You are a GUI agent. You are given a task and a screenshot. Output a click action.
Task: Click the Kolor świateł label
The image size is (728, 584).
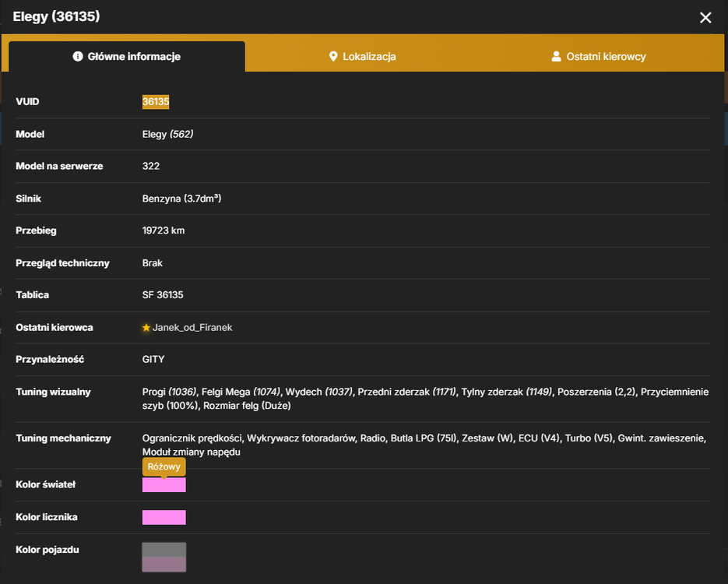45,484
